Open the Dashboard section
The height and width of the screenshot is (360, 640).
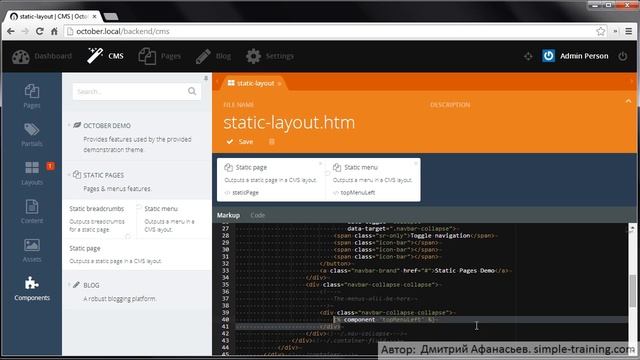point(42,56)
